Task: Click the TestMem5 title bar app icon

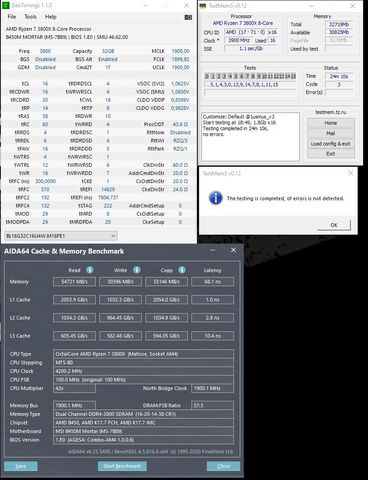Action: (x=203, y=6)
